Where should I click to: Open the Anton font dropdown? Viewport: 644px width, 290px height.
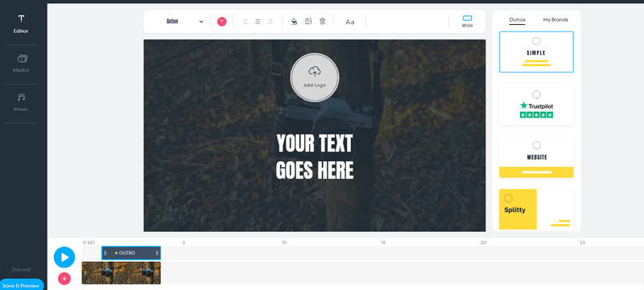tap(184, 22)
